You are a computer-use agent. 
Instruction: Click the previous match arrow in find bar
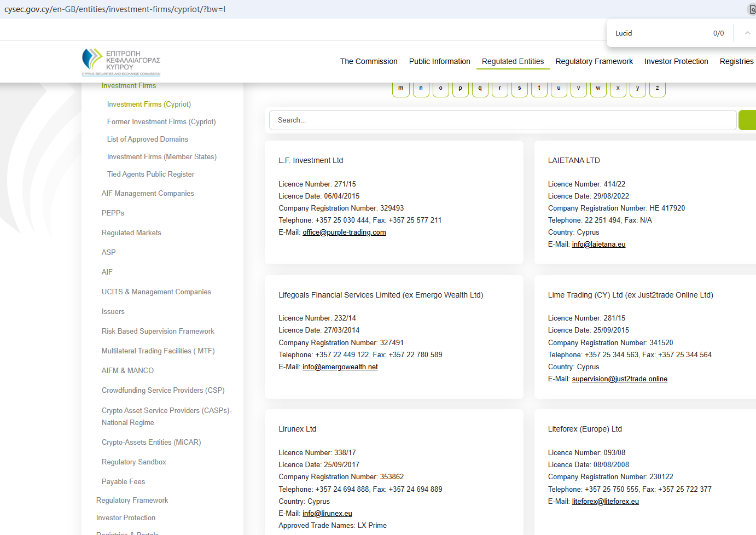tap(747, 33)
